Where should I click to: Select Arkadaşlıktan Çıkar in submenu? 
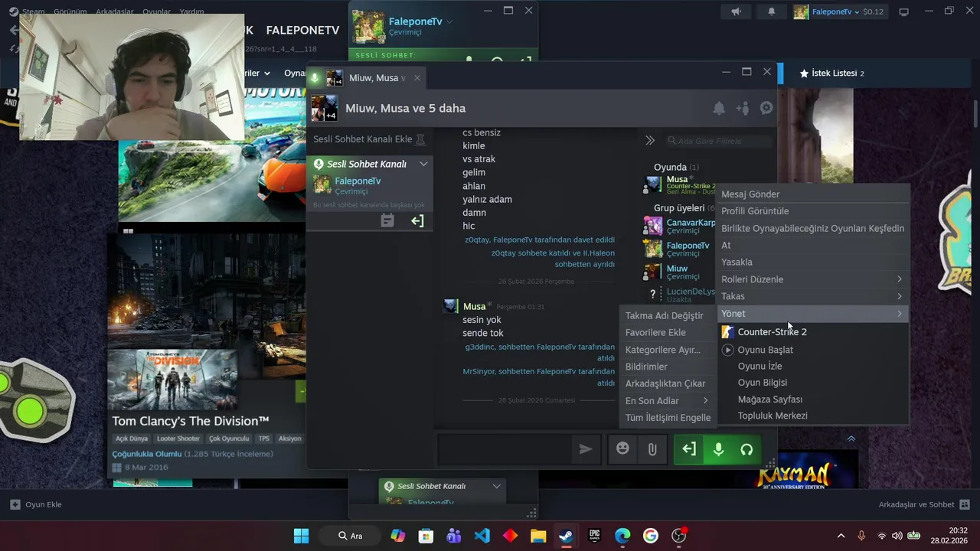click(667, 383)
